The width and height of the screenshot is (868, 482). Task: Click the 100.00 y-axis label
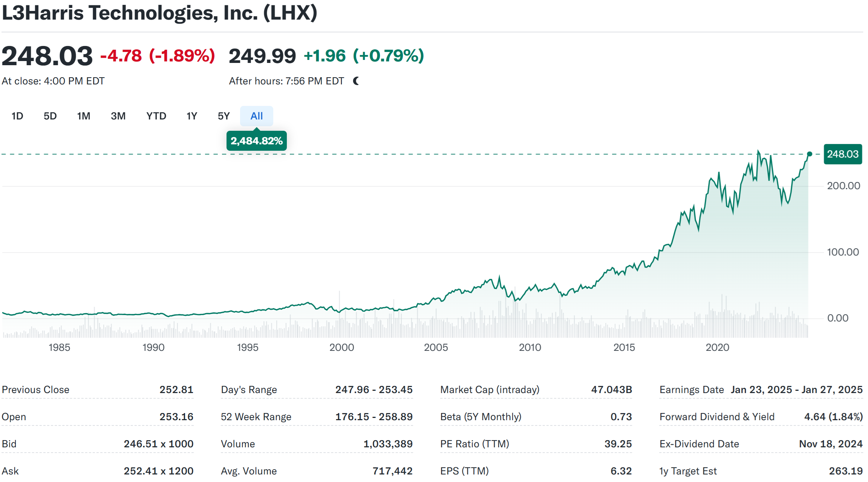point(843,252)
